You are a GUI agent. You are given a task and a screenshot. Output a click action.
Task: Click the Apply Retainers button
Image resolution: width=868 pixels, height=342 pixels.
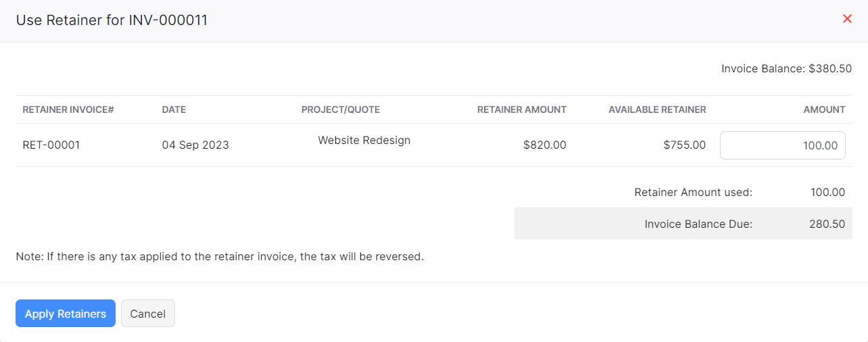click(x=66, y=314)
